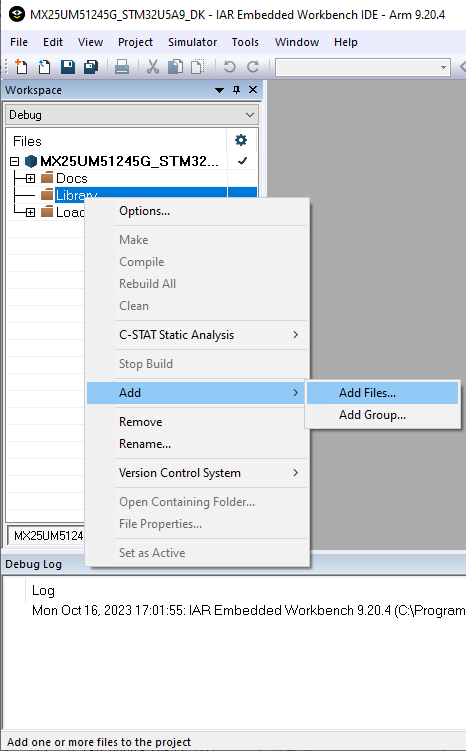The height and width of the screenshot is (751, 466).
Task: Click the Paste toolbar icon
Action: coord(197,67)
